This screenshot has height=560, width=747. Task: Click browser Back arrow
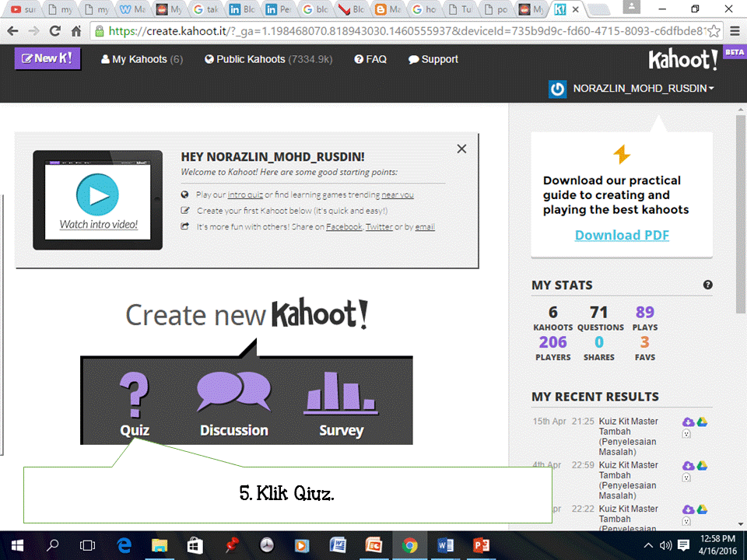point(13,31)
